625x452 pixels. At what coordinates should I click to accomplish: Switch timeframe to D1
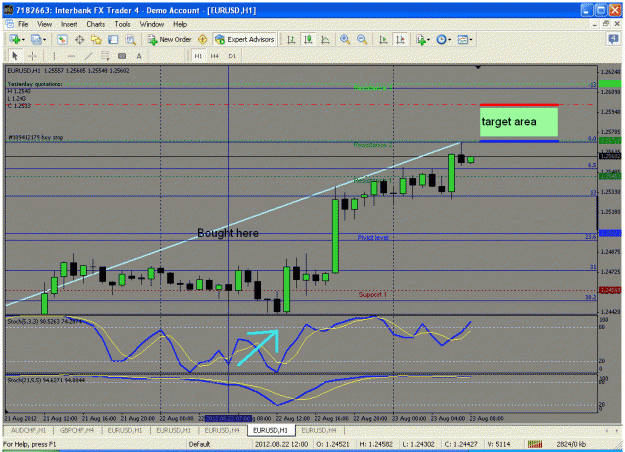coord(232,56)
